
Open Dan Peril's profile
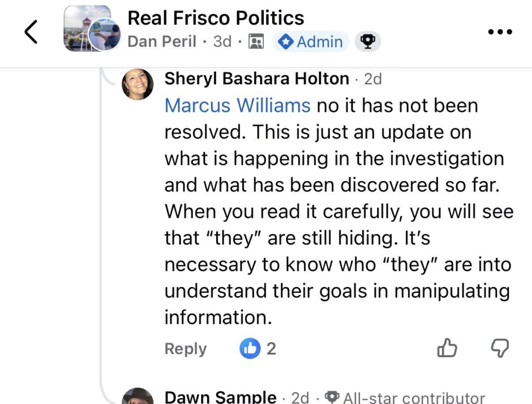coord(162,42)
